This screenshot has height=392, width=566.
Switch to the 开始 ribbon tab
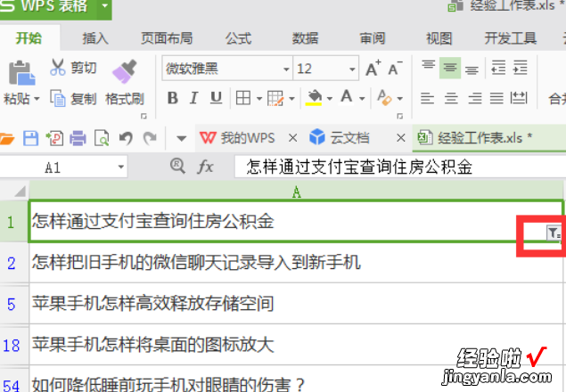[29, 38]
